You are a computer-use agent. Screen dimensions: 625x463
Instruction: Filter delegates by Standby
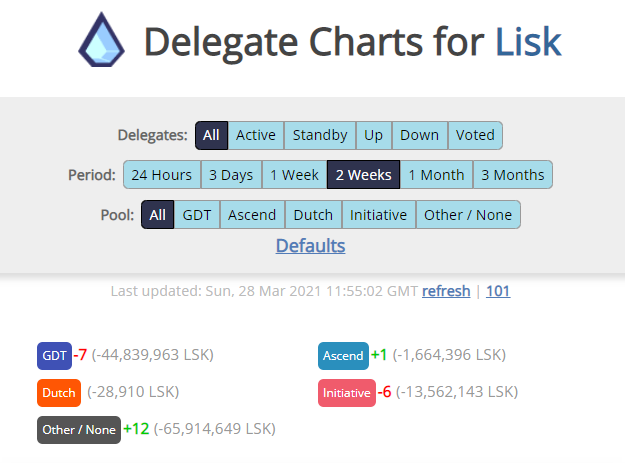click(320, 135)
